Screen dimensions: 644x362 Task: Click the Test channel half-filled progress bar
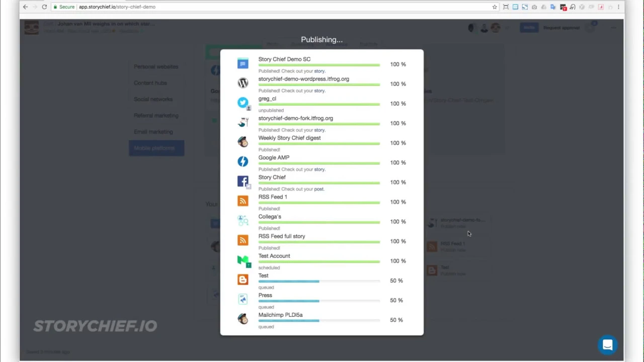point(319,282)
